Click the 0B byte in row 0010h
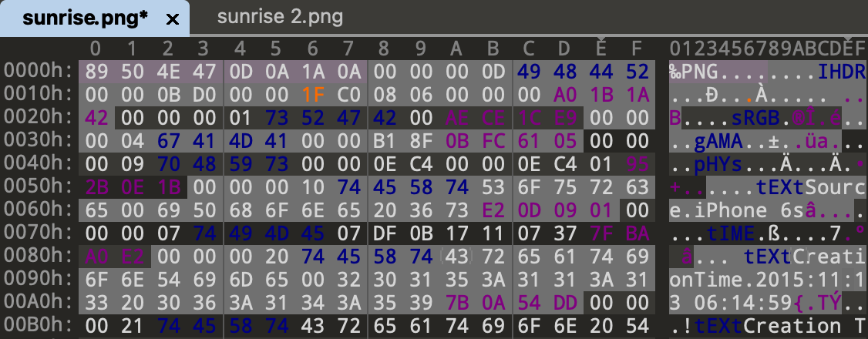Viewport: 868px width, 339px height. coord(168,95)
